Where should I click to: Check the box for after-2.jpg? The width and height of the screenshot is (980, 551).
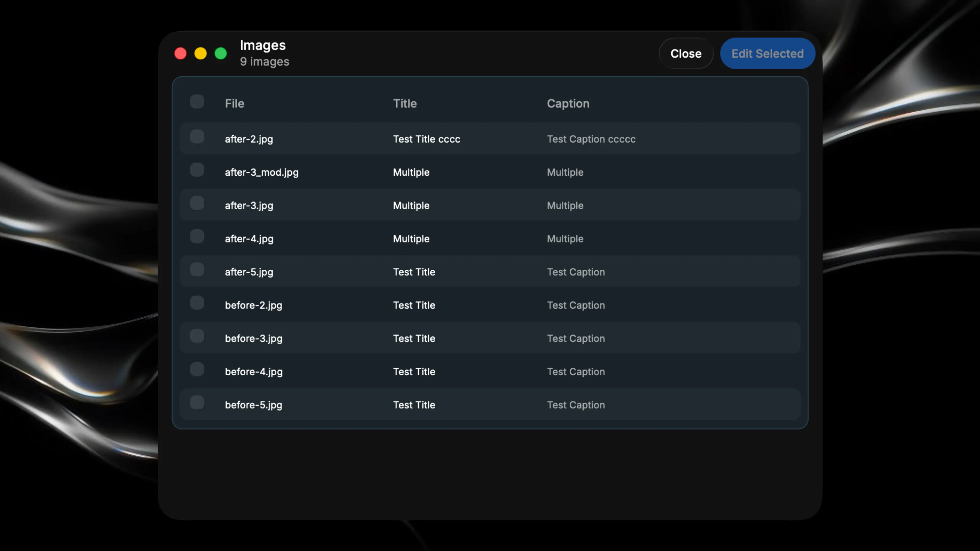point(197,137)
